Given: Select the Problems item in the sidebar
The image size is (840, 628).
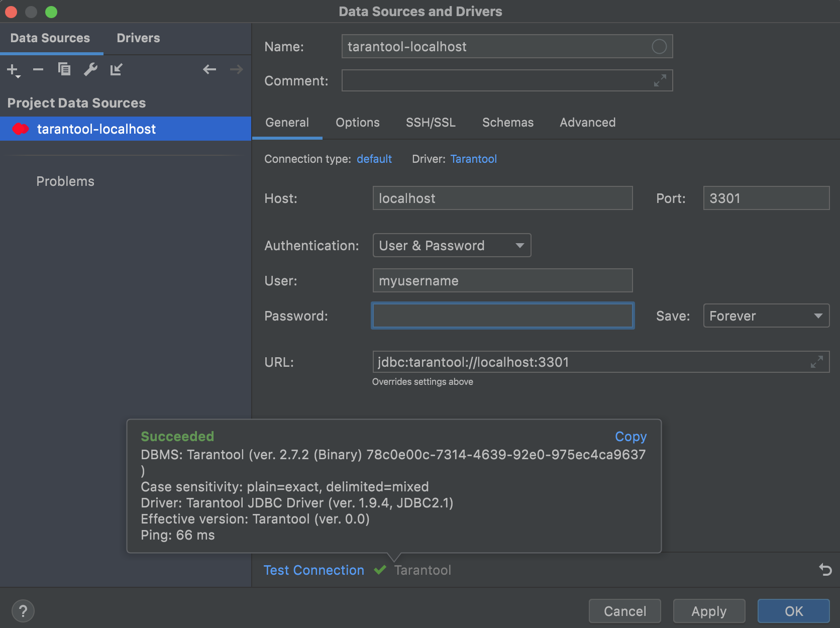Looking at the screenshot, I should [x=65, y=181].
